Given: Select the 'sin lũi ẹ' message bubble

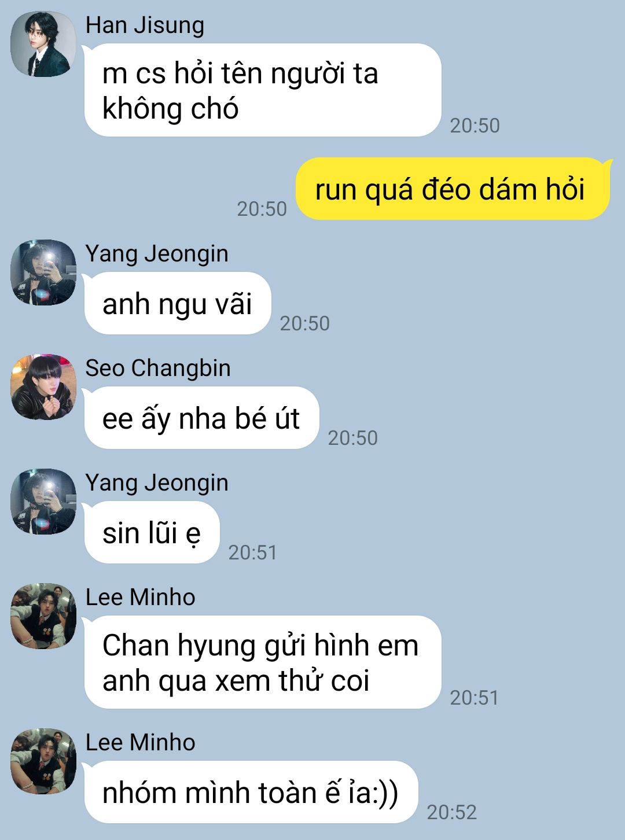Looking at the screenshot, I should (x=152, y=533).
